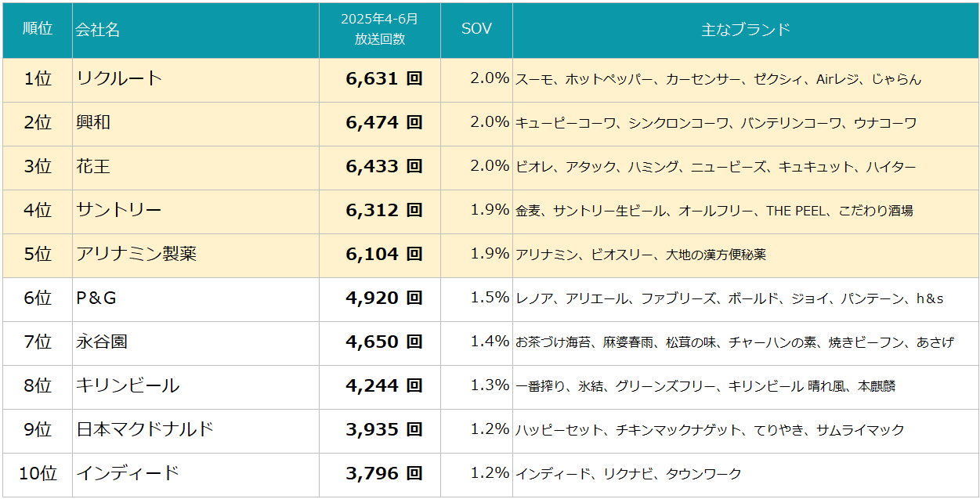Click the 永谷園 company name
The width and height of the screenshot is (980, 499).
coord(102,342)
